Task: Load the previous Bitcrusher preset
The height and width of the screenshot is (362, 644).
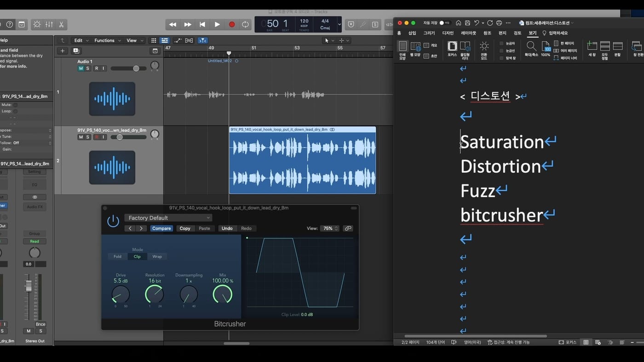Action: [x=130, y=228]
